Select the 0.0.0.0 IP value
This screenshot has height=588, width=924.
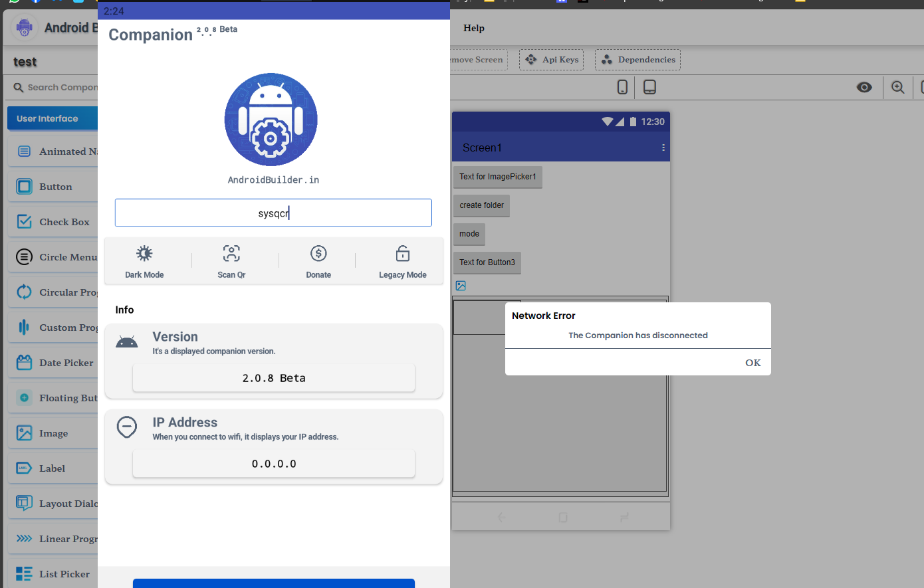[274, 464]
